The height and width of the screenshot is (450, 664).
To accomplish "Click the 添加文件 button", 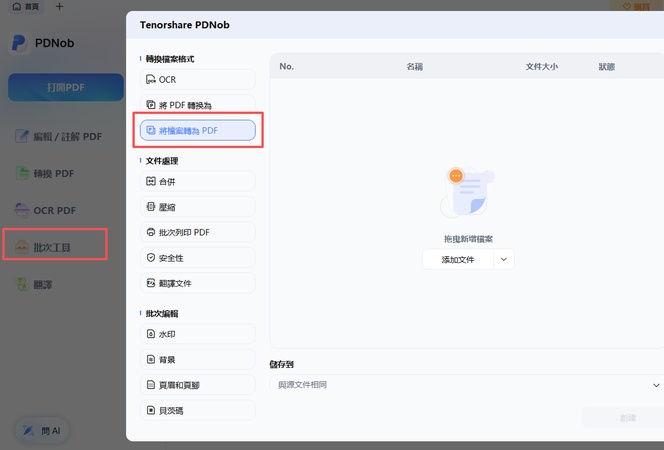I will (458, 260).
